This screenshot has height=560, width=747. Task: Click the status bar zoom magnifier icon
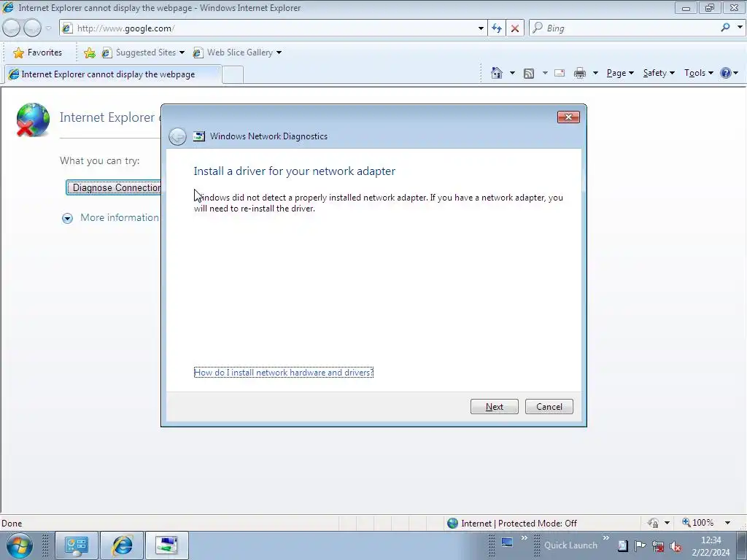point(686,522)
